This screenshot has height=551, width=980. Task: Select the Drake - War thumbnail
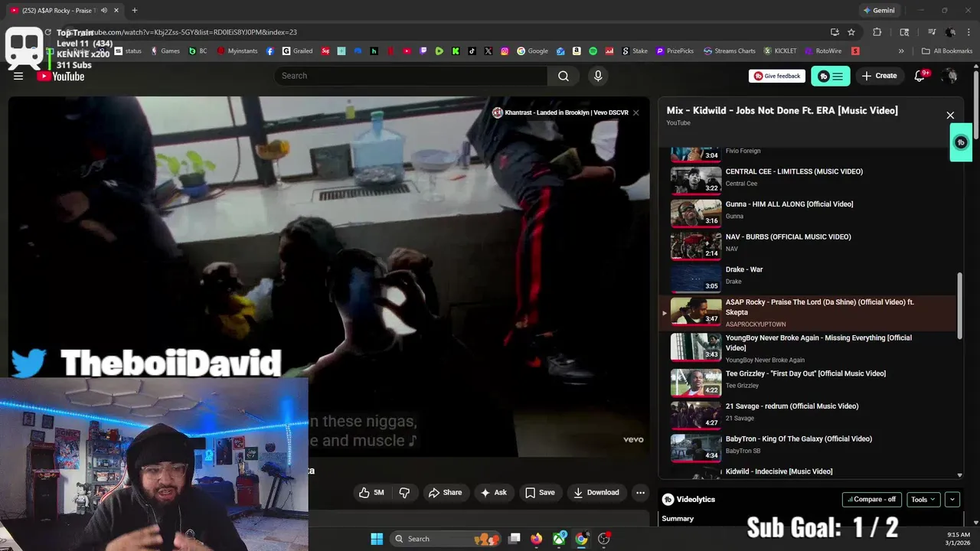point(696,278)
